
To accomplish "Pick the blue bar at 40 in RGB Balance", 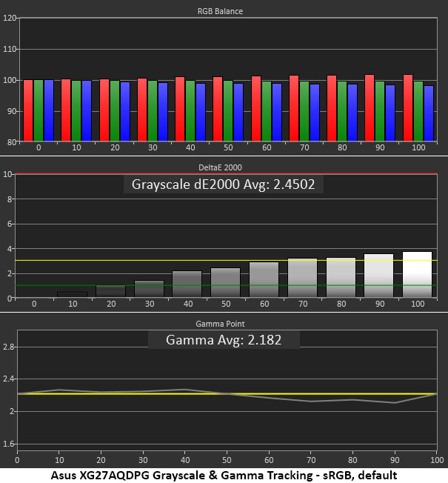I will pos(201,113).
